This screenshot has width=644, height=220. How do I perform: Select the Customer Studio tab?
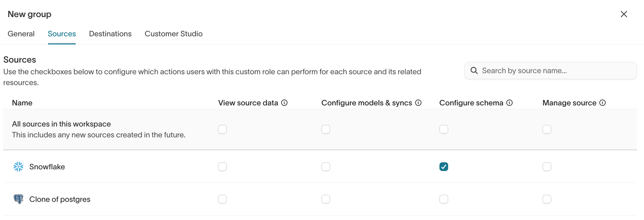[174, 34]
